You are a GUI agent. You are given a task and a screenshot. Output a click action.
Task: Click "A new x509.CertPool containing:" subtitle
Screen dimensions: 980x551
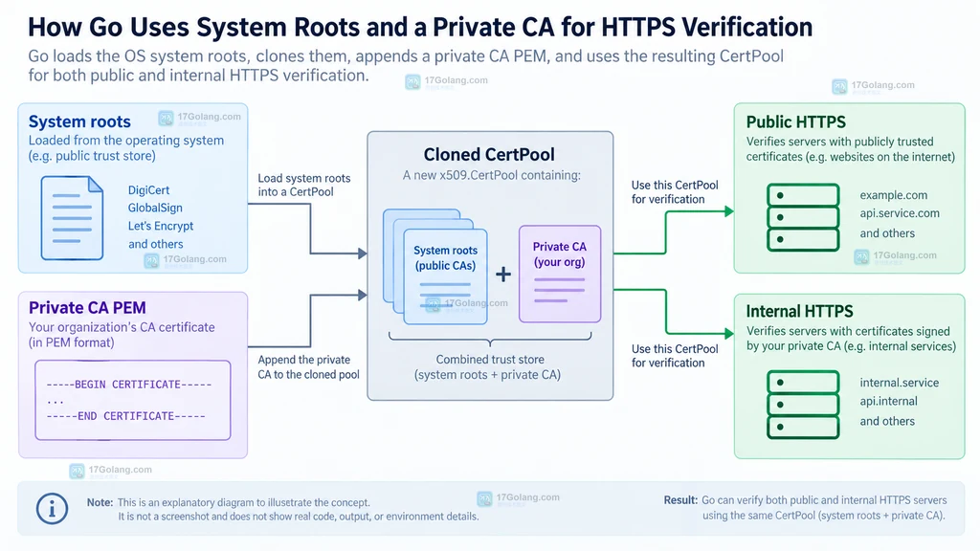tap(492, 175)
